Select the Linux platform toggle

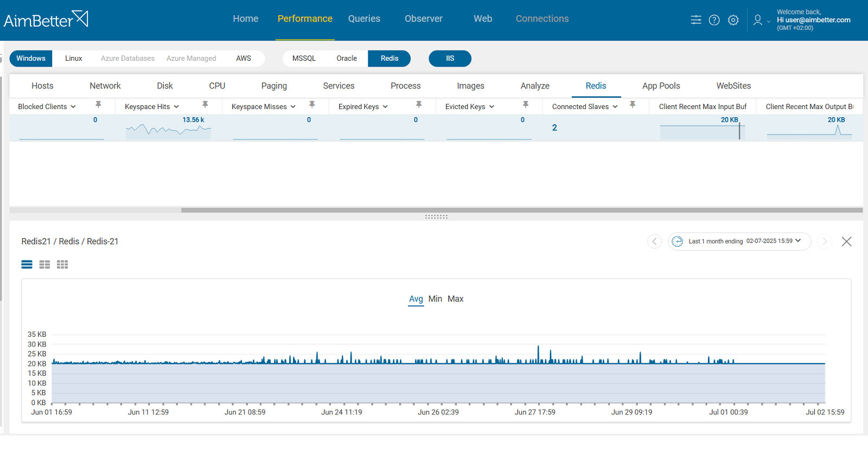(x=74, y=59)
